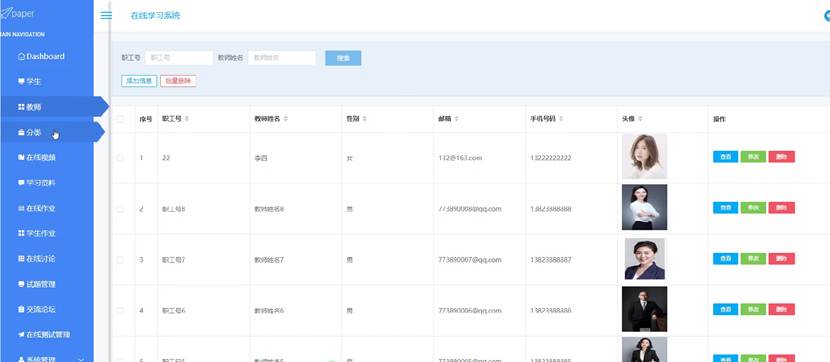Open avatar photo in 教师姓名8 row

point(644,207)
